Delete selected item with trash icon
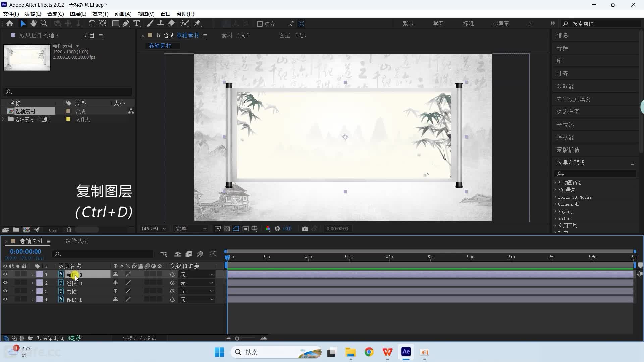Screen dimensions: 644x362 (x=69, y=230)
